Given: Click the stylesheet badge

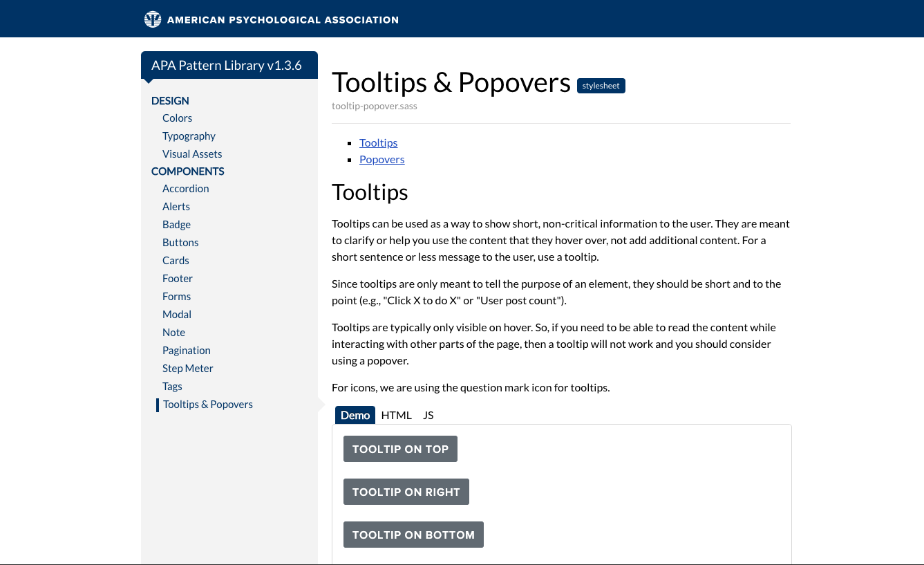Looking at the screenshot, I should click(601, 86).
